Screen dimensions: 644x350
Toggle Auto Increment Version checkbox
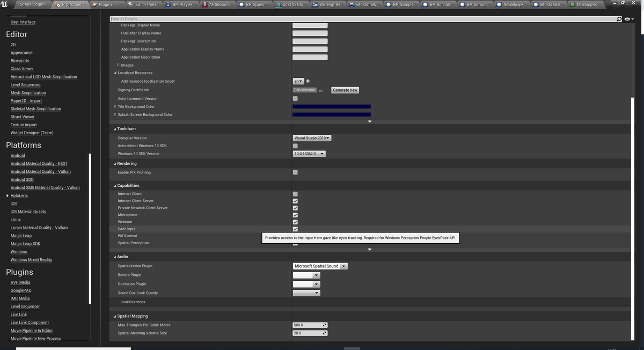click(295, 99)
